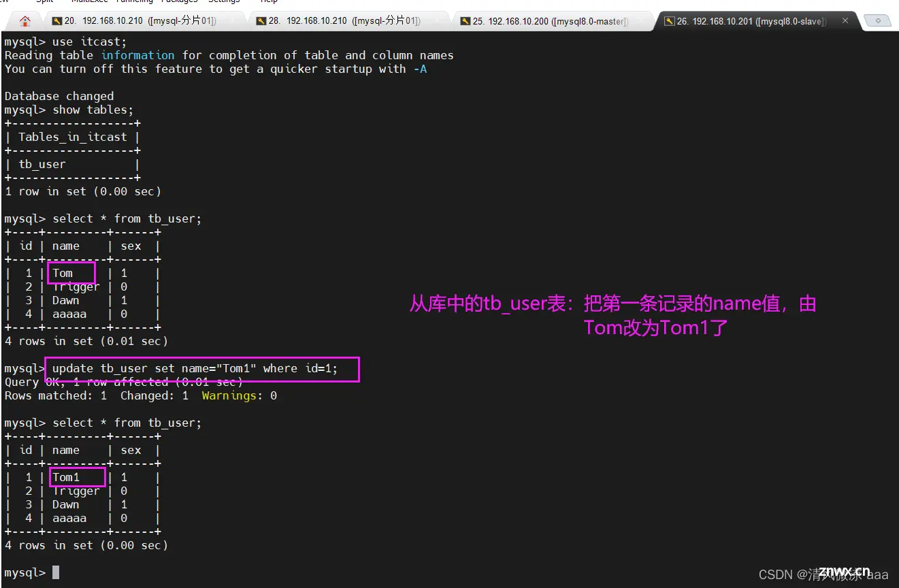899x588 pixels.
Task: Click the 'Tables_in_itcast' column header
Action: point(73,137)
